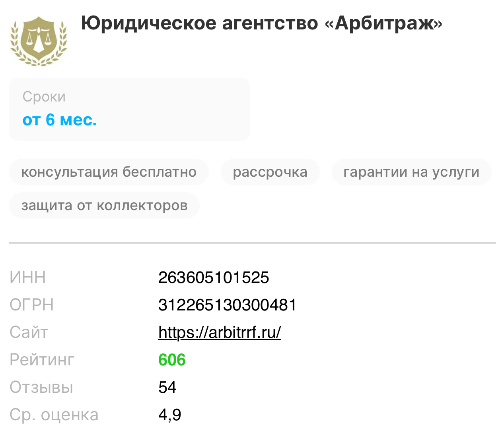This screenshot has width=504, height=439.
Task: Click the green rating value 606
Action: 172,360
